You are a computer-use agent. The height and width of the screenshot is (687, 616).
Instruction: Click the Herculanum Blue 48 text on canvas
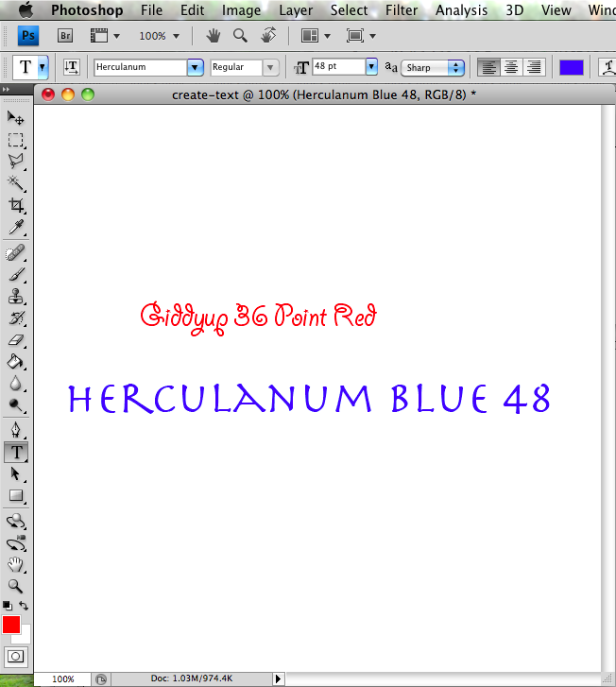click(x=309, y=399)
